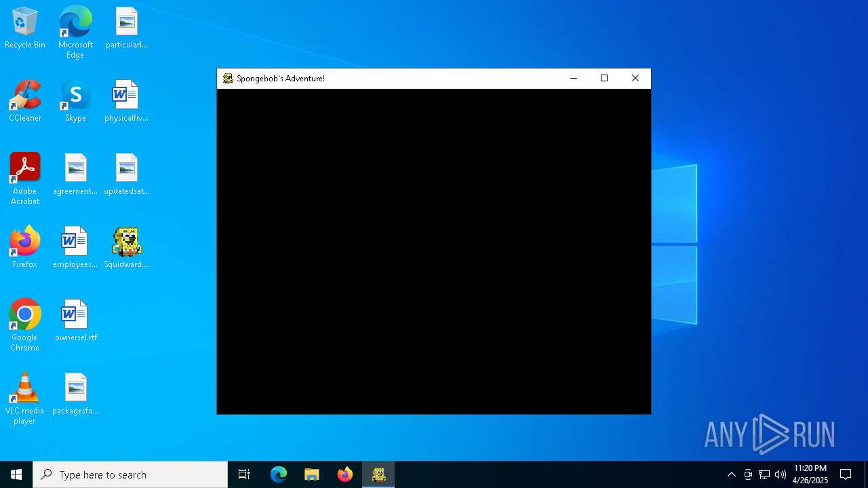
Task: Select the particularl... image file on desktop
Action: 127,28
